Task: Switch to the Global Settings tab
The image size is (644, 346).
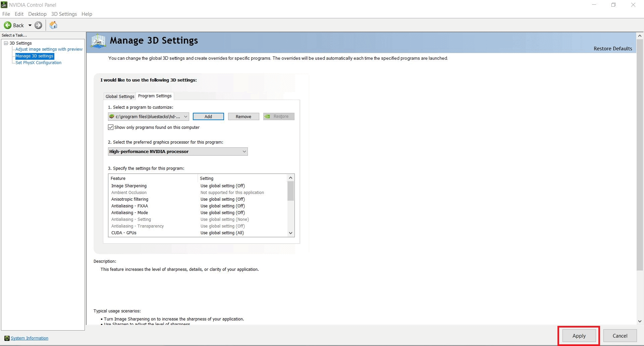Action: (120, 96)
